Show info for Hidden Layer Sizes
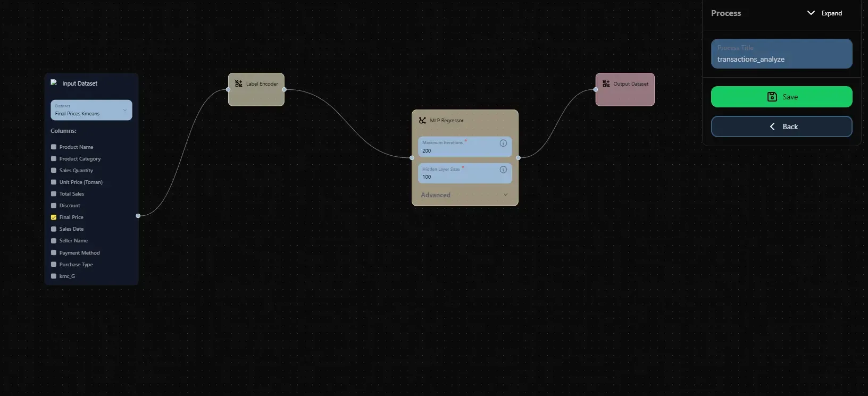The width and height of the screenshot is (868, 396). click(503, 170)
